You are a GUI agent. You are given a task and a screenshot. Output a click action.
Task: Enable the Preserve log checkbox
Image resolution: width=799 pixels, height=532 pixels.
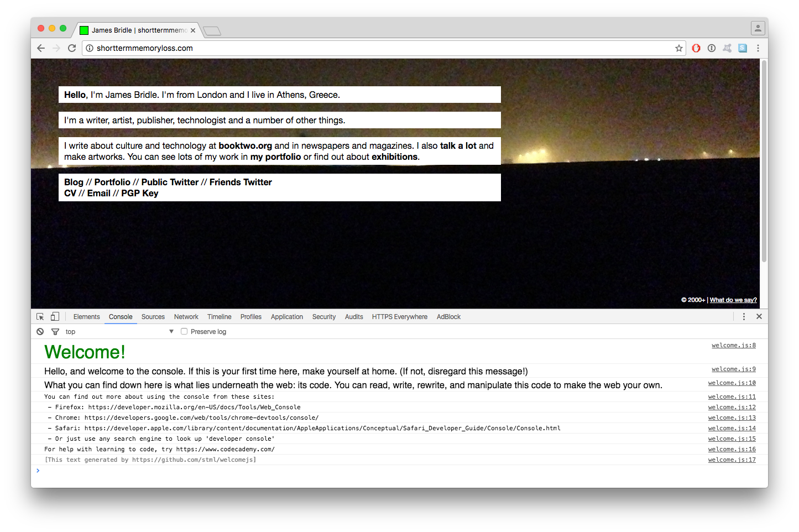(x=184, y=332)
